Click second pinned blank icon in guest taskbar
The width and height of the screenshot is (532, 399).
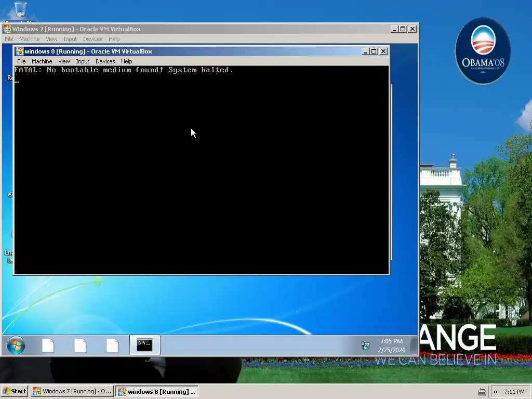coord(80,345)
